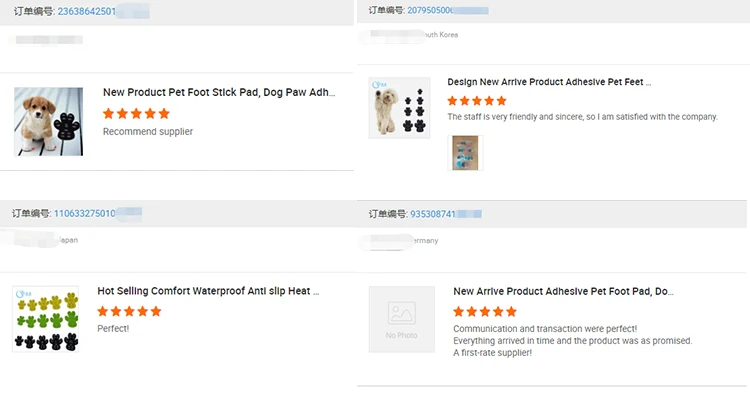Click the "Recommend supplier" review text
Viewport: 750px width, 400px height.
point(148,132)
